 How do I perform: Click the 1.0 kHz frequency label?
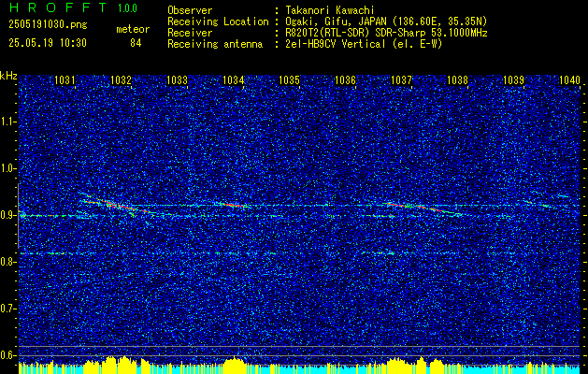pyautogui.click(x=7, y=168)
